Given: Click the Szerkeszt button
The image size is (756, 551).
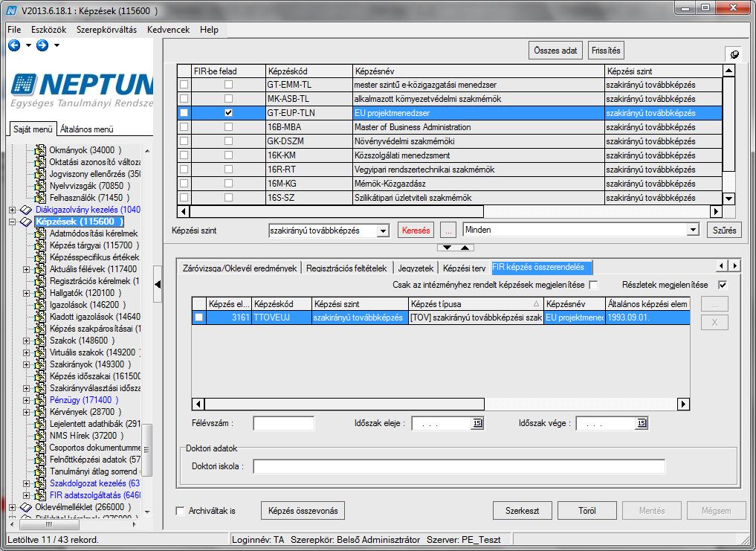Looking at the screenshot, I should [x=522, y=510].
